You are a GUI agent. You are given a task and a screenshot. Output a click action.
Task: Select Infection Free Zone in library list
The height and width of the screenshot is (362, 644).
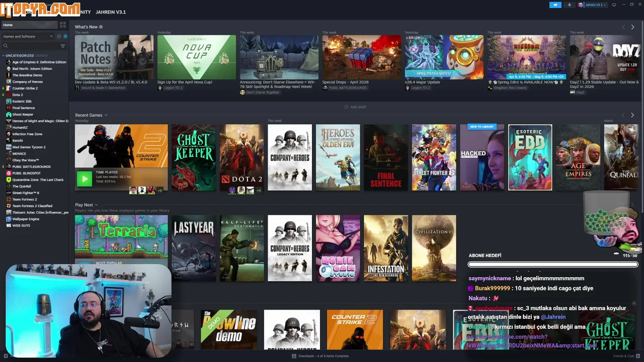(27, 134)
